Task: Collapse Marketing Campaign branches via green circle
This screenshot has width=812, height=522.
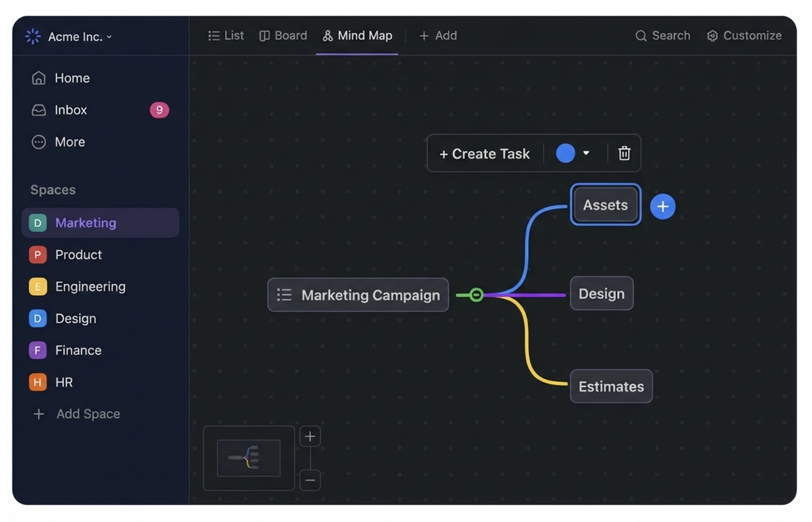Action: (x=476, y=295)
